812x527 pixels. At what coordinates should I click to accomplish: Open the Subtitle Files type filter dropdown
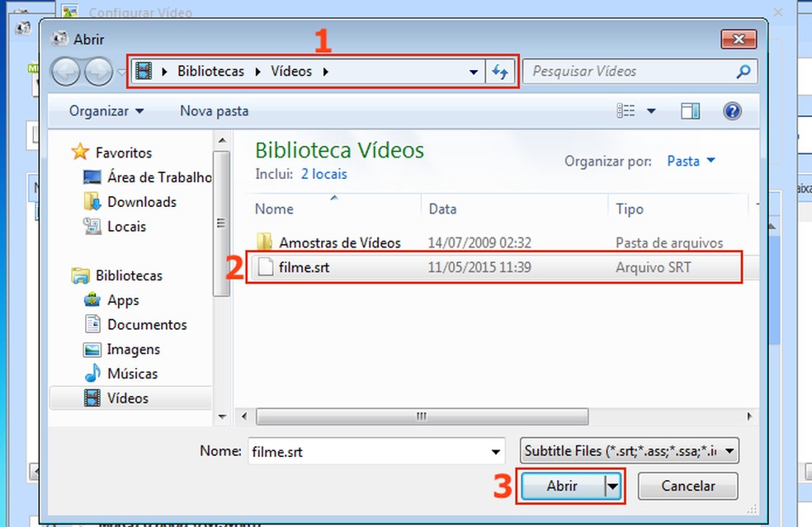pos(629,451)
